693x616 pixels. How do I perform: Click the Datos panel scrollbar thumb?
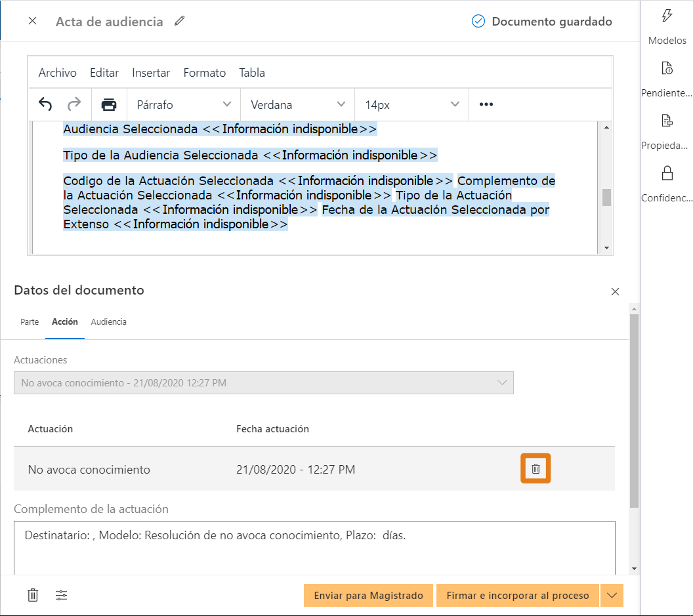click(634, 411)
